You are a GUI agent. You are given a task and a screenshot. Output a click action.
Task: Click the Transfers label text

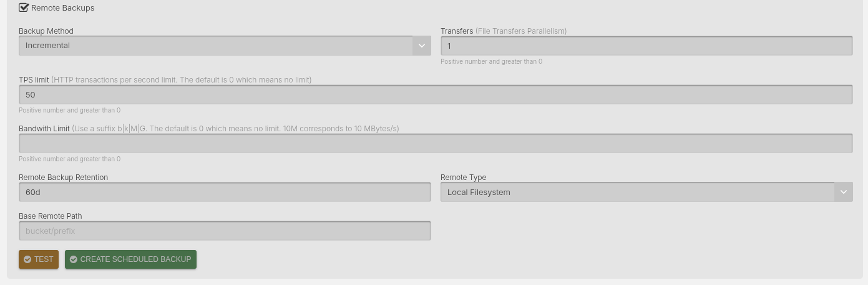pyautogui.click(x=457, y=31)
